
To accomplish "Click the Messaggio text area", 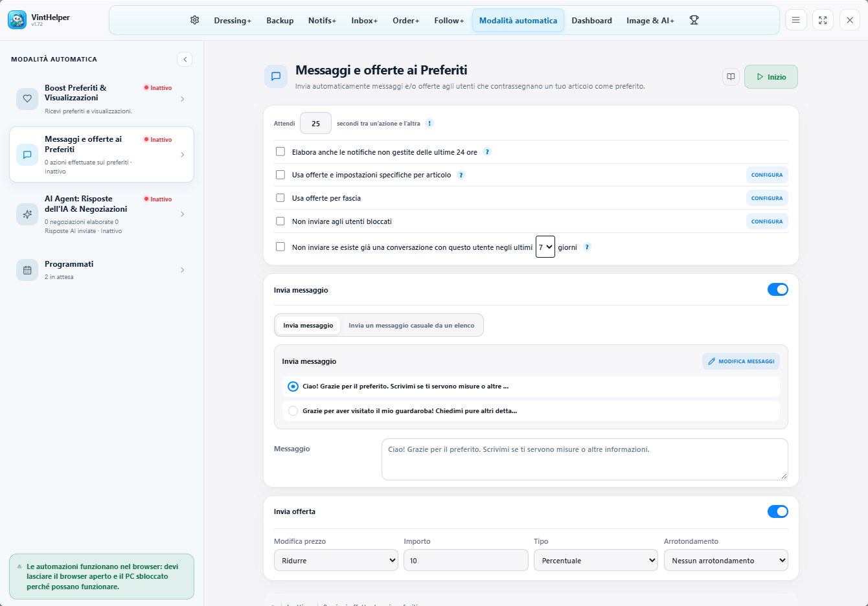I will coord(585,460).
